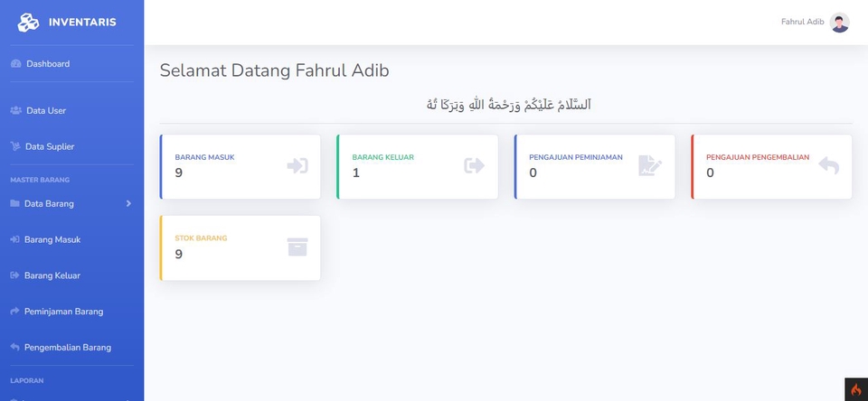This screenshot has height=401, width=868.
Task: Click the Pengajuan Peminjaman document icon
Action: 650,165
